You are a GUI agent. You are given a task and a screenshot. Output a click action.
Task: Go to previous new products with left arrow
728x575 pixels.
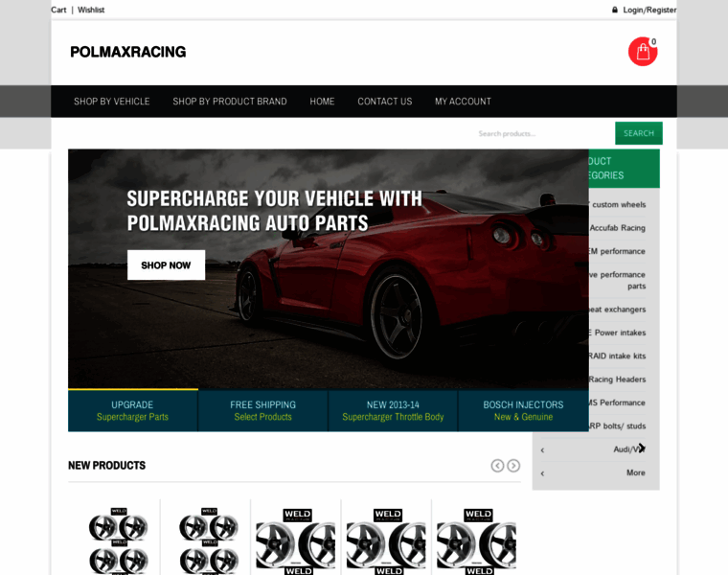[497, 466]
